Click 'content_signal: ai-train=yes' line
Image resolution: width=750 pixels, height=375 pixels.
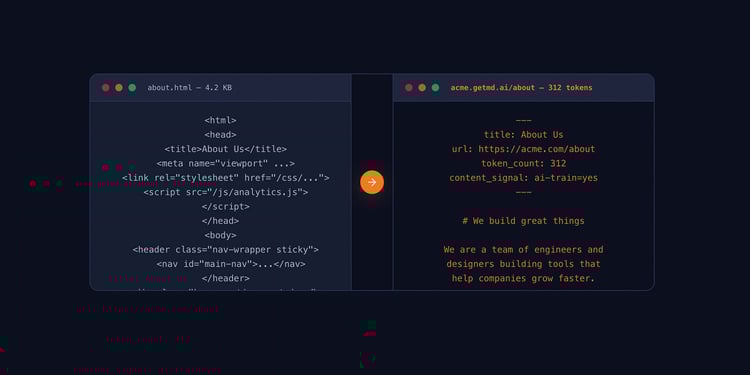click(524, 178)
